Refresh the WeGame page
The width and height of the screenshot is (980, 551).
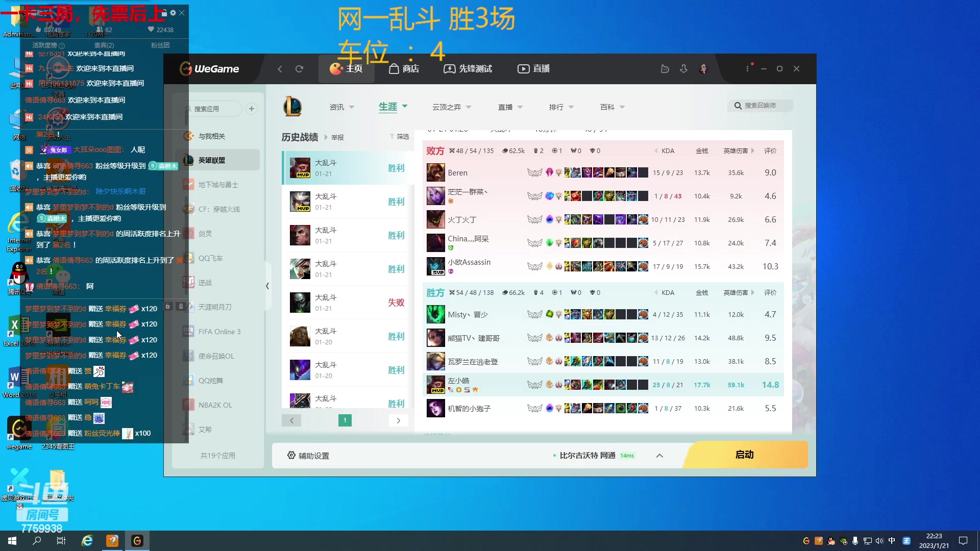pyautogui.click(x=300, y=69)
